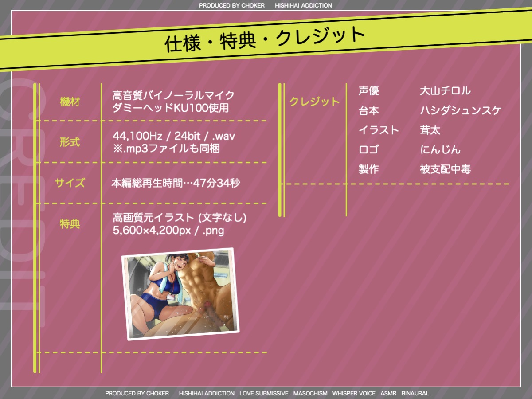Click the ダミーヘッドKU100使用 text line

click(171, 108)
